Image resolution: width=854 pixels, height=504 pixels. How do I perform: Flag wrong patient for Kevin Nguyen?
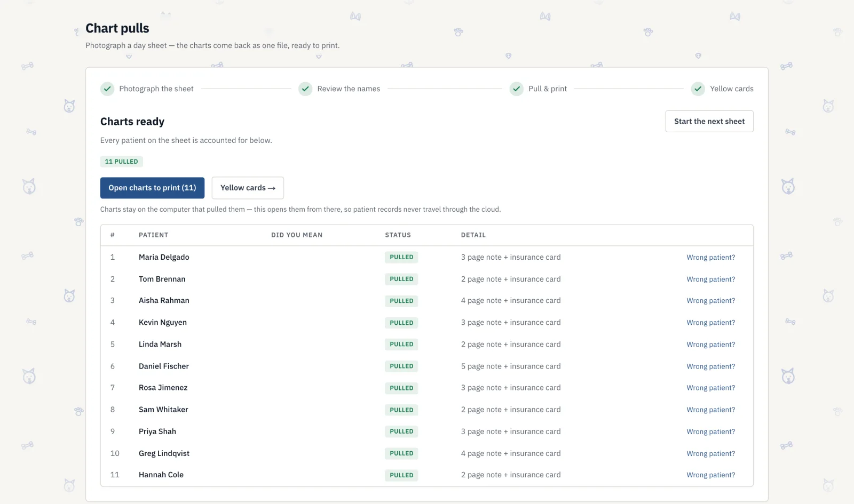tap(710, 323)
